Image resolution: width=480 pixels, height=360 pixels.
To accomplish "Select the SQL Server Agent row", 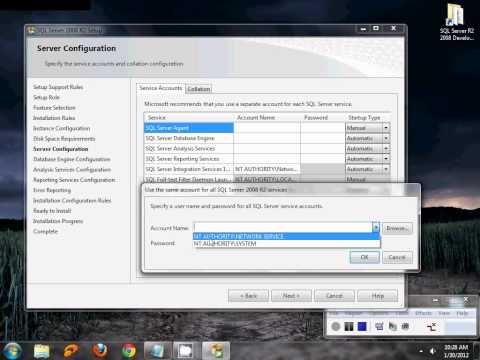I will (x=189, y=128).
